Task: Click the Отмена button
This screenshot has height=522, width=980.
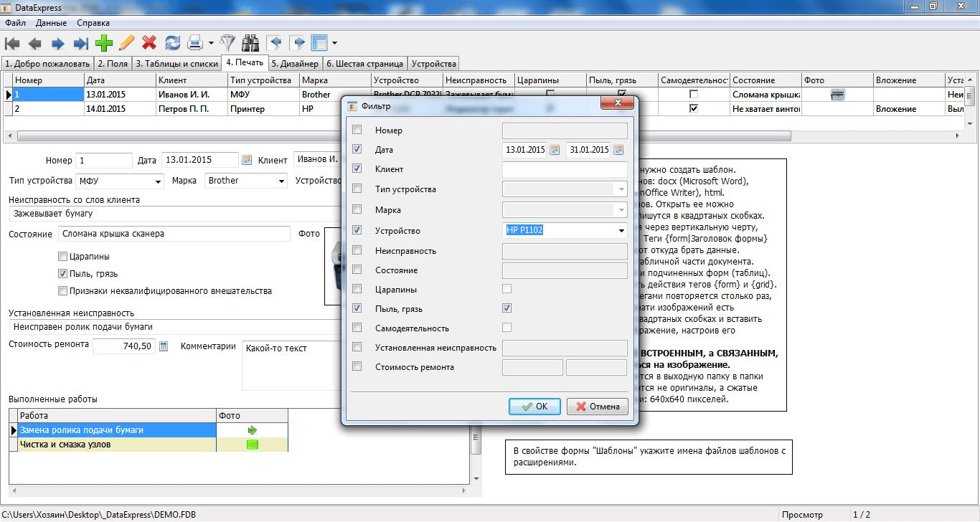Action: click(597, 407)
